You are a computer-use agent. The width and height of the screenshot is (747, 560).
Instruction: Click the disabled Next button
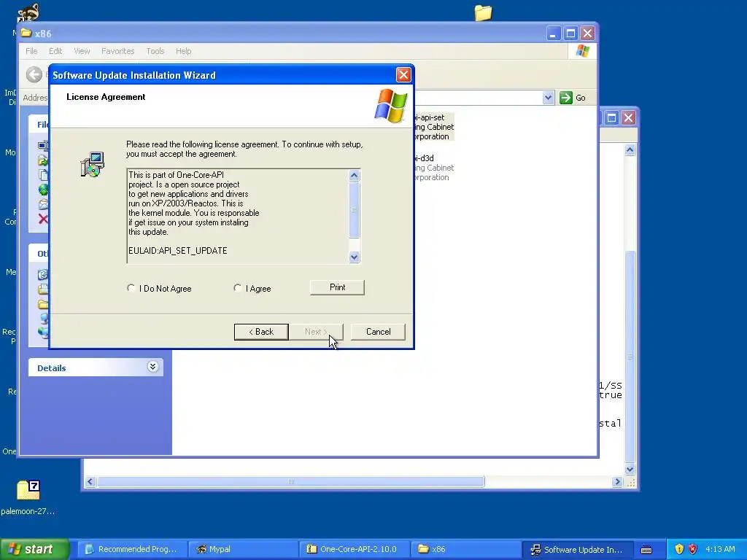coord(316,332)
